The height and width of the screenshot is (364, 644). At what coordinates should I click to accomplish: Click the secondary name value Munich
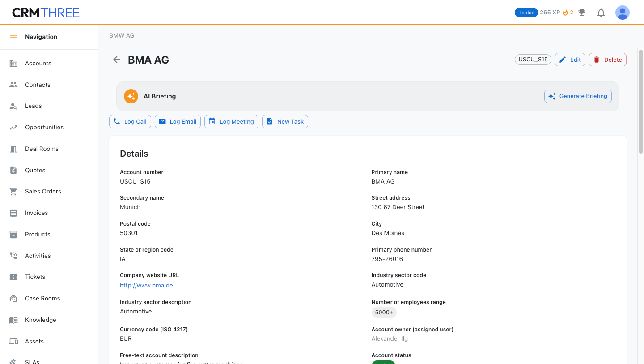pyautogui.click(x=130, y=207)
